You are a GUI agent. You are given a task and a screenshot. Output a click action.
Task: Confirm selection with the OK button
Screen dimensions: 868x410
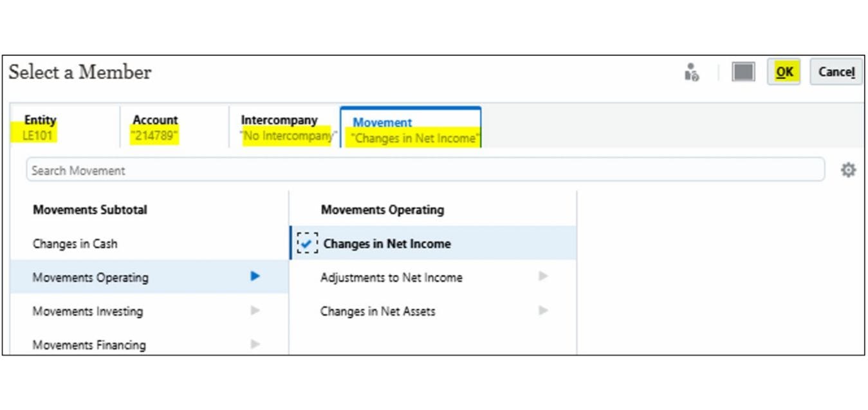[x=784, y=72]
